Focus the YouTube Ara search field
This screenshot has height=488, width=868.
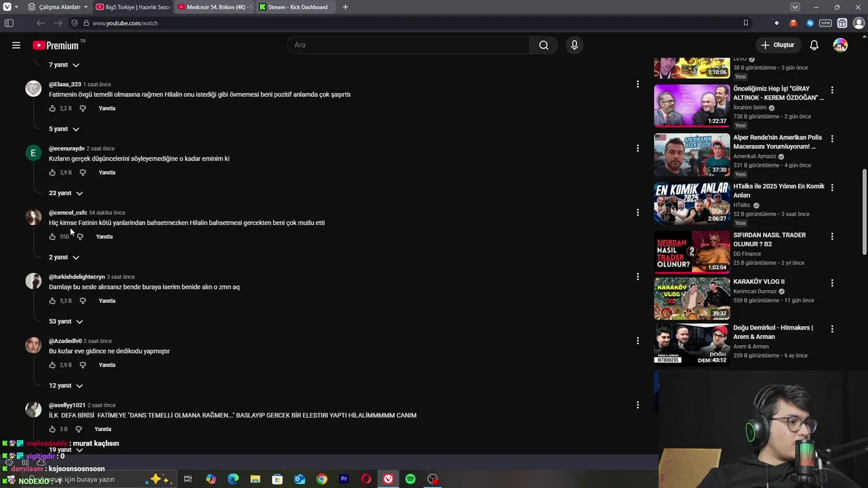click(x=409, y=45)
